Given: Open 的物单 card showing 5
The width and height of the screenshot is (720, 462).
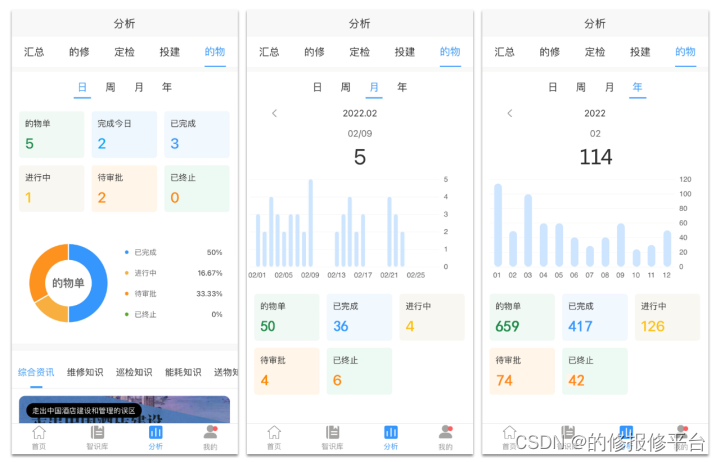Looking at the screenshot, I should click(x=52, y=135).
